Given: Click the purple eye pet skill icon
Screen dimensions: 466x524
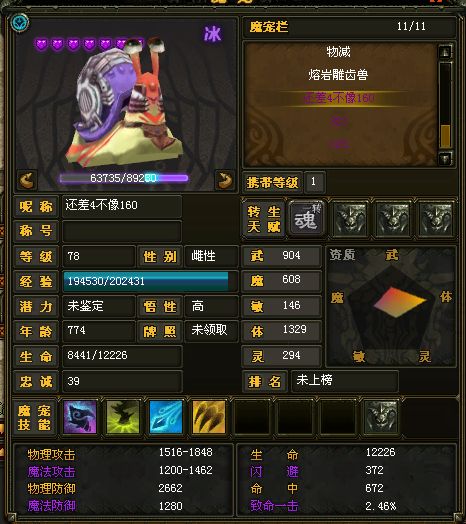Looking at the screenshot, I should click(80, 417).
